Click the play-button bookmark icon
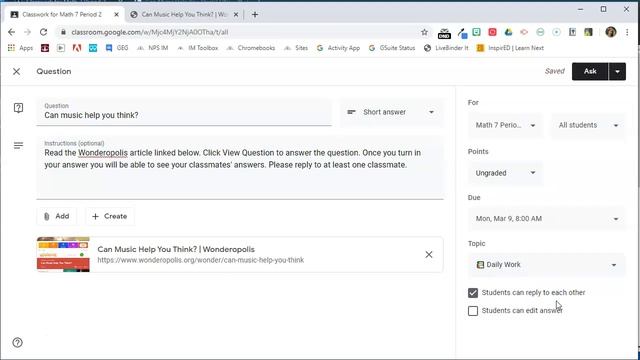Screen dimensions: 640x360 click(61, 48)
